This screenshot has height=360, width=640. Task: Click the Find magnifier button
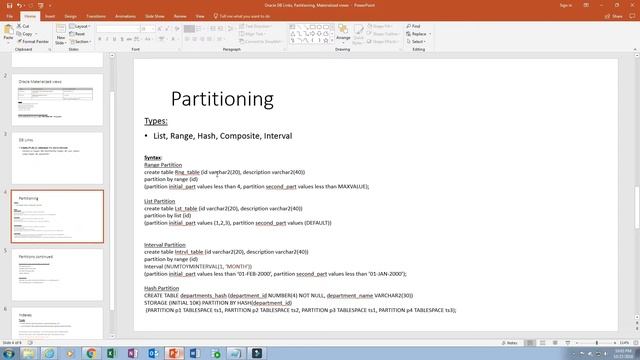[x=413, y=26]
